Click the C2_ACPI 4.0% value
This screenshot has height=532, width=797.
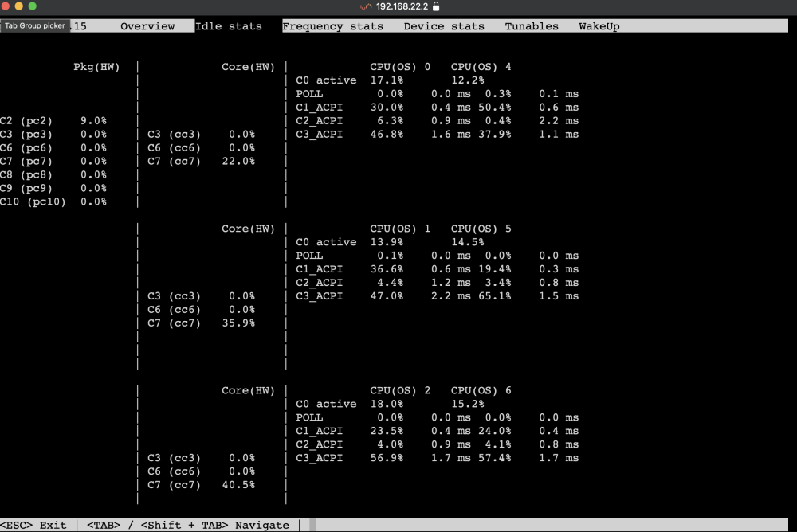pyautogui.click(x=390, y=444)
